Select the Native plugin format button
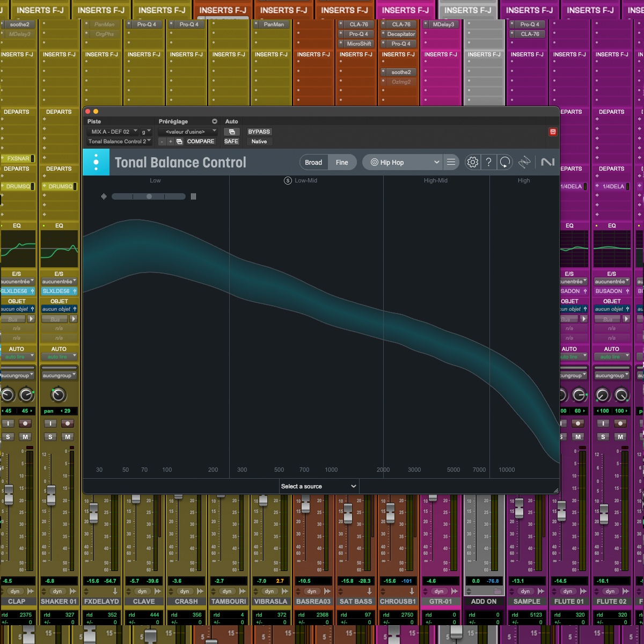This screenshot has height=644, width=644. [259, 142]
